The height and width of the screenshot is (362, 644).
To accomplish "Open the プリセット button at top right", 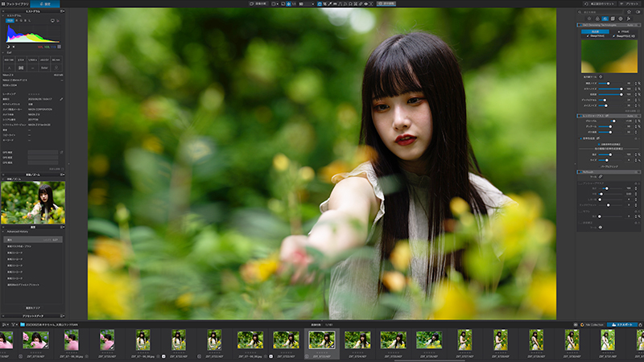I will point(630,4).
